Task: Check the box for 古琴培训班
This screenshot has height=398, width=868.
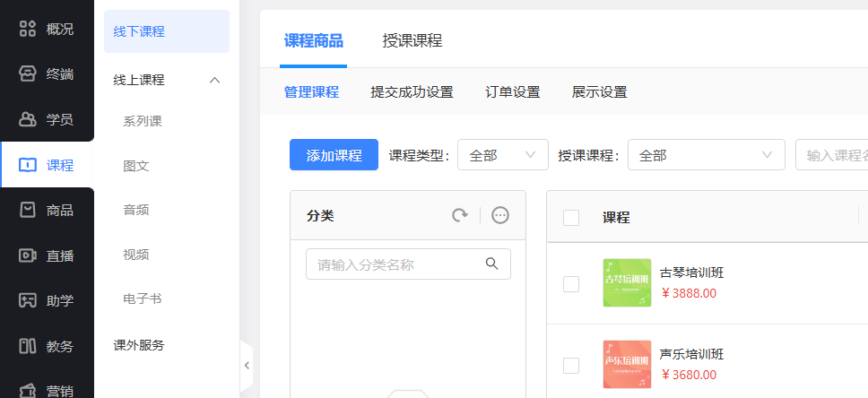Action: pos(571,284)
